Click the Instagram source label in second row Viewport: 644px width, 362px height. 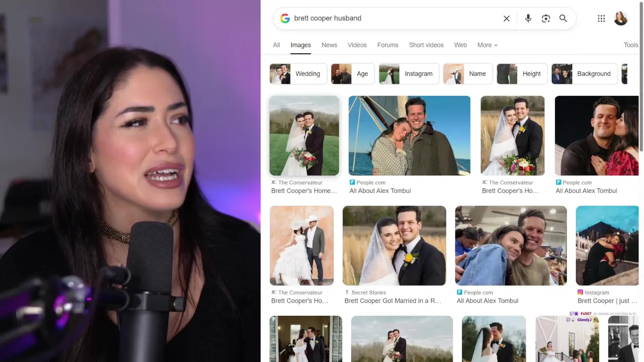(597, 293)
